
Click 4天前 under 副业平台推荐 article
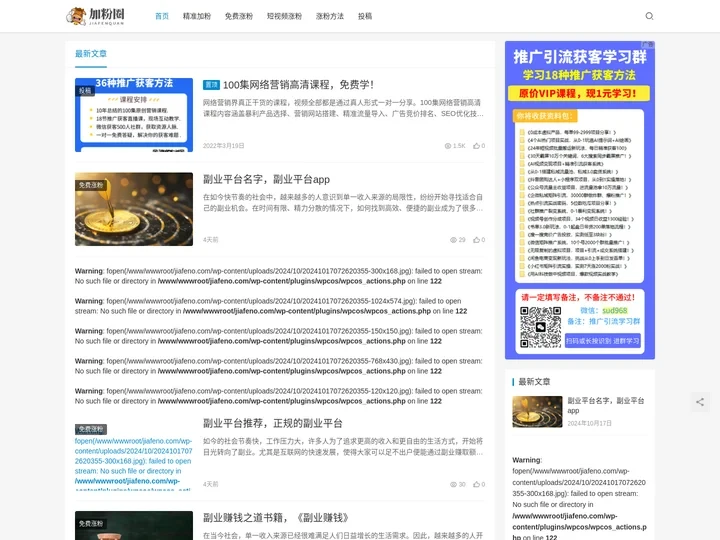(211, 484)
